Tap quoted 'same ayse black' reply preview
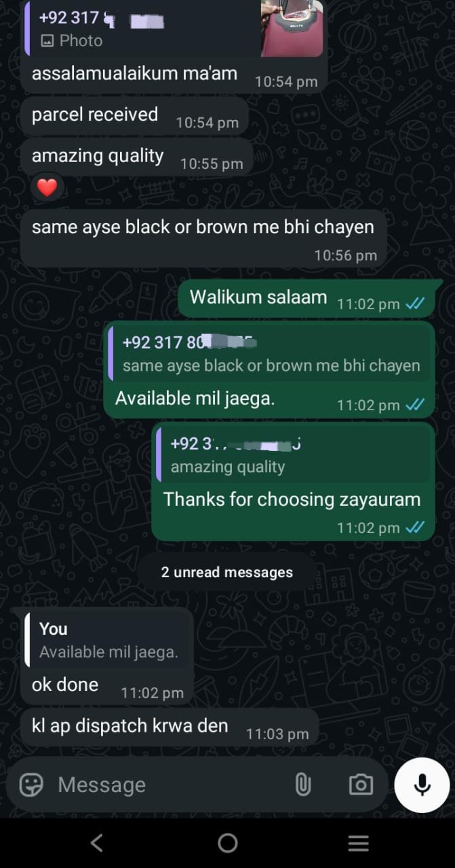This screenshot has width=455, height=868. pos(271,353)
